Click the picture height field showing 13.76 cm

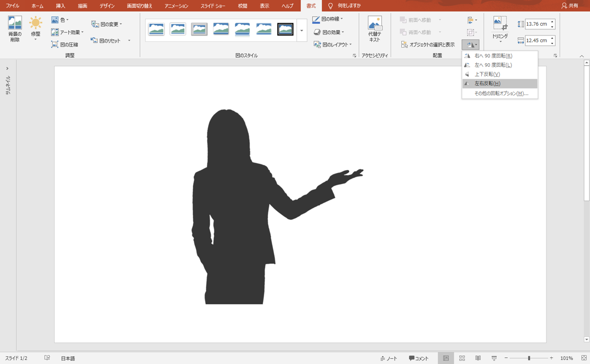[536, 24]
